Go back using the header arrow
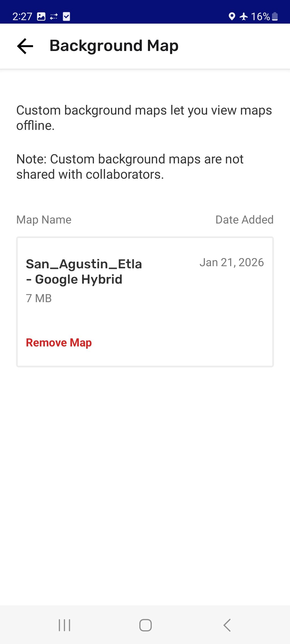Viewport: 290px width, 644px height. (25, 46)
